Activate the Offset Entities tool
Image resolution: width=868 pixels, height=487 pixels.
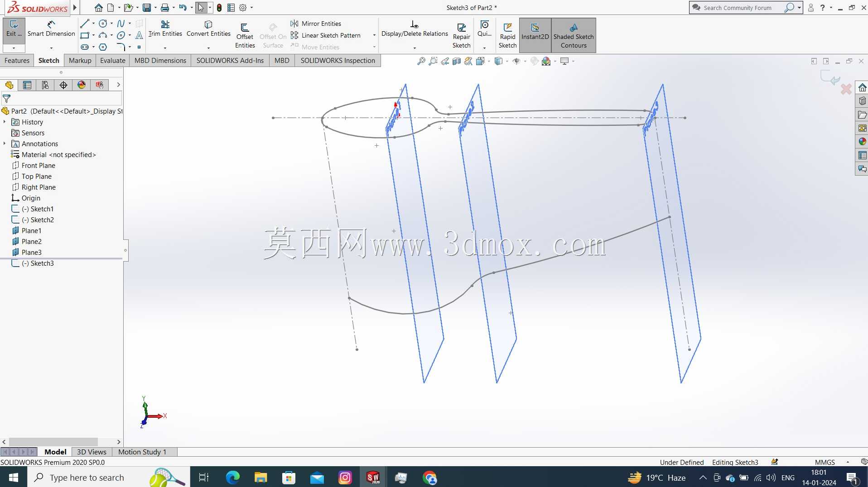(x=245, y=35)
